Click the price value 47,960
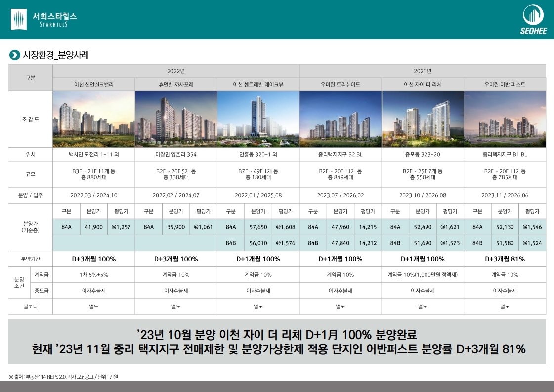Viewport: 554px width, 392px height. click(341, 227)
